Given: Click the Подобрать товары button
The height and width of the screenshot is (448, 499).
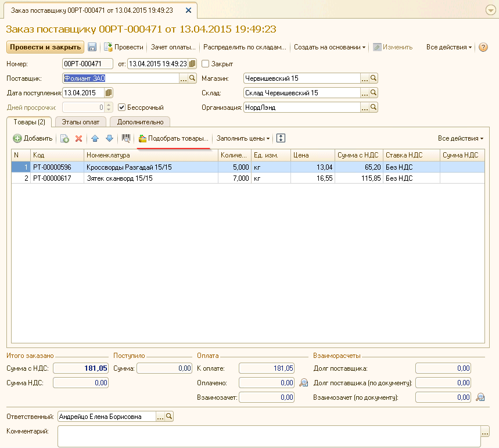Looking at the screenshot, I should (174, 138).
